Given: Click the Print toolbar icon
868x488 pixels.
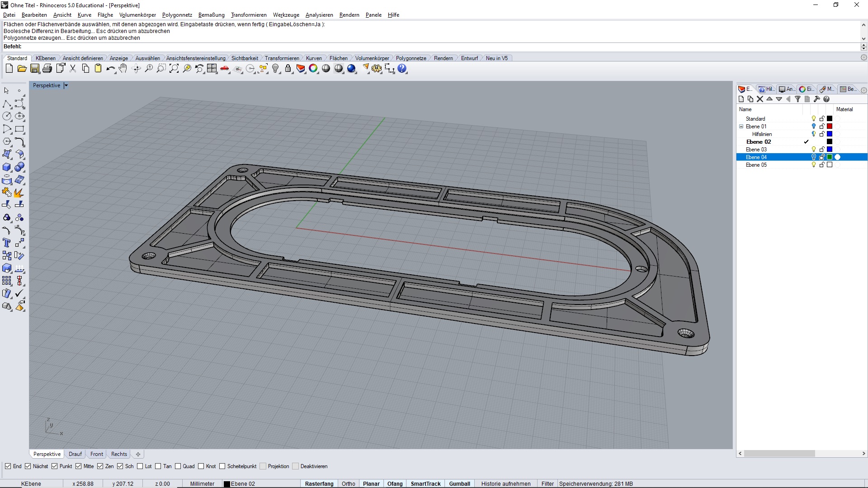Looking at the screenshot, I should [47, 69].
